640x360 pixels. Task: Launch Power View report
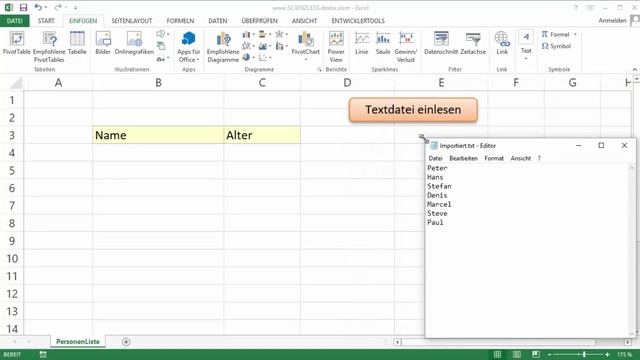coord(336,47)
